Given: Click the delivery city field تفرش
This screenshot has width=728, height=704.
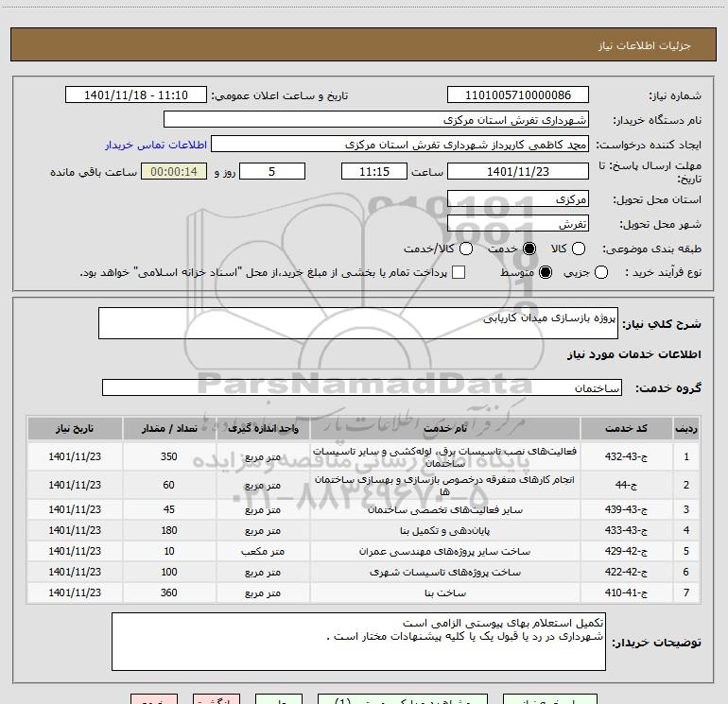Looking at the screenshot, I should (518, 224).
